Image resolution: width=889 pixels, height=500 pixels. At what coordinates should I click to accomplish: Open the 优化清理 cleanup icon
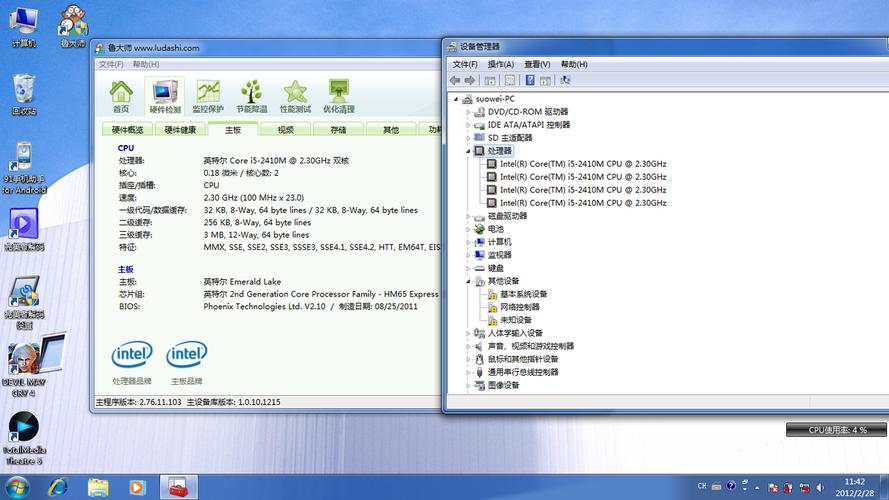(339, 96)
